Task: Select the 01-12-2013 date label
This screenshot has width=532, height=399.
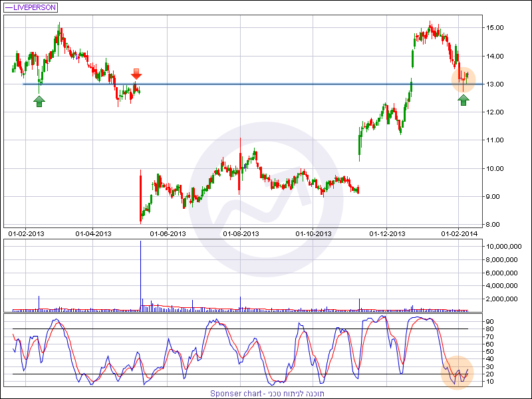Action: 387,234
